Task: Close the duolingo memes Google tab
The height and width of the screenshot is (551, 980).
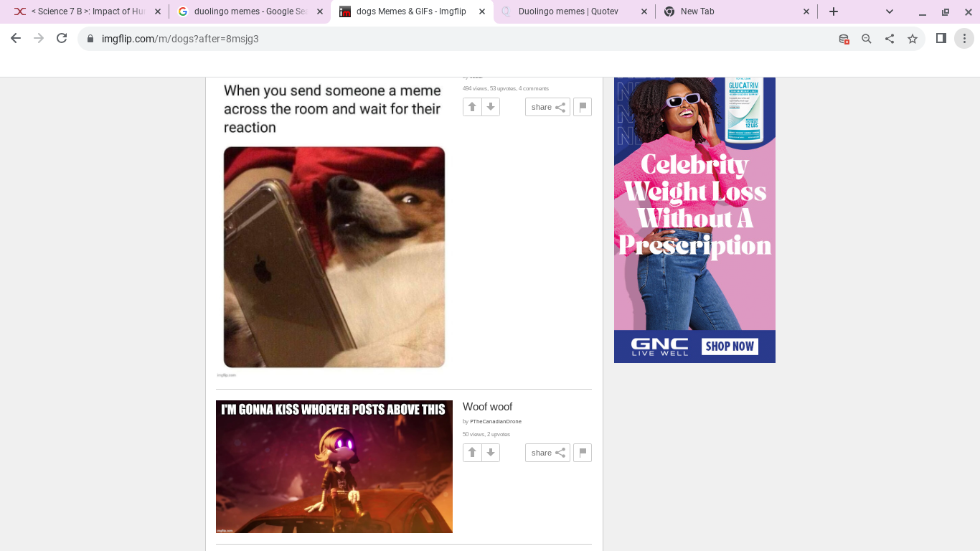Action: (x=320, y=11)
